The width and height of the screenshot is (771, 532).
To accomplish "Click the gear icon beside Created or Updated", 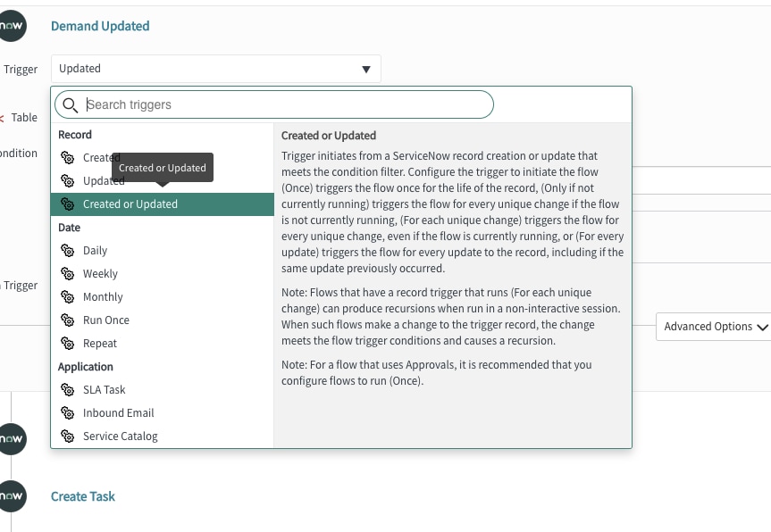I will pos(67,204).
